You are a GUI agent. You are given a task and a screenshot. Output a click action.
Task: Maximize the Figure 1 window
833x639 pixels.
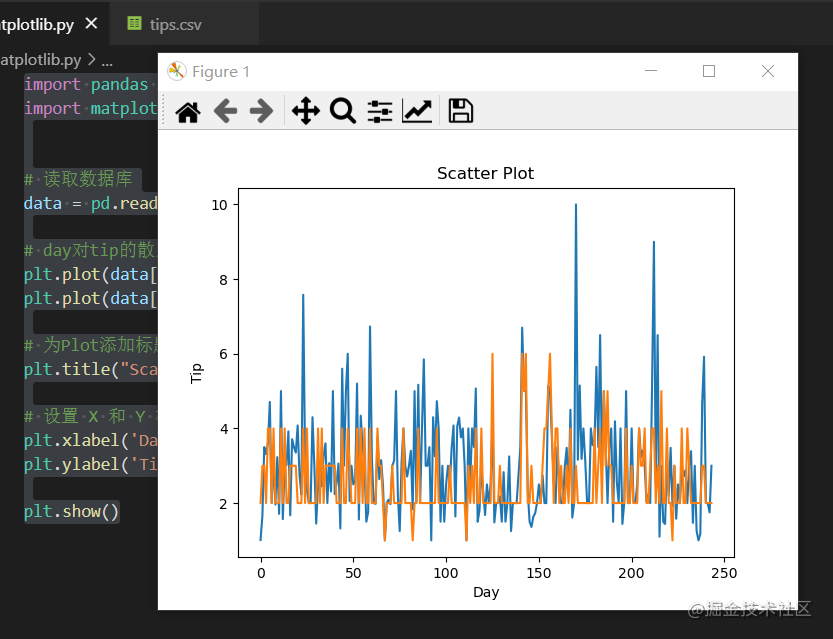pos(709,71)
